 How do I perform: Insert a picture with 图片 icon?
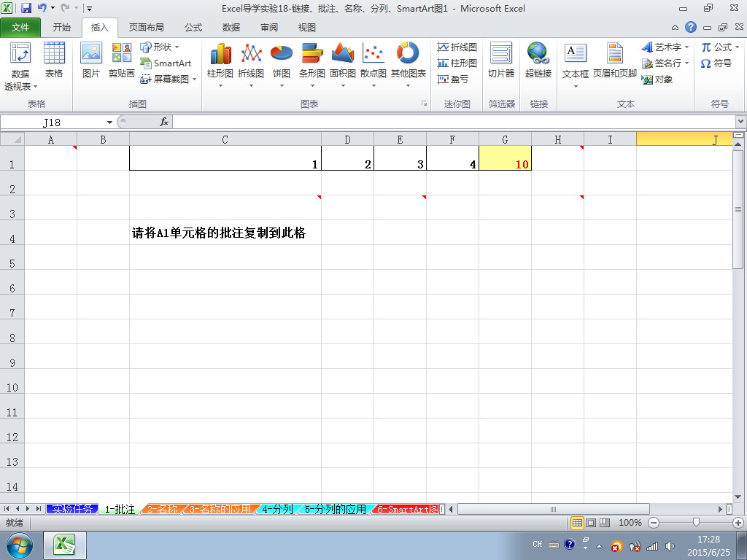[x=90, y=60]
